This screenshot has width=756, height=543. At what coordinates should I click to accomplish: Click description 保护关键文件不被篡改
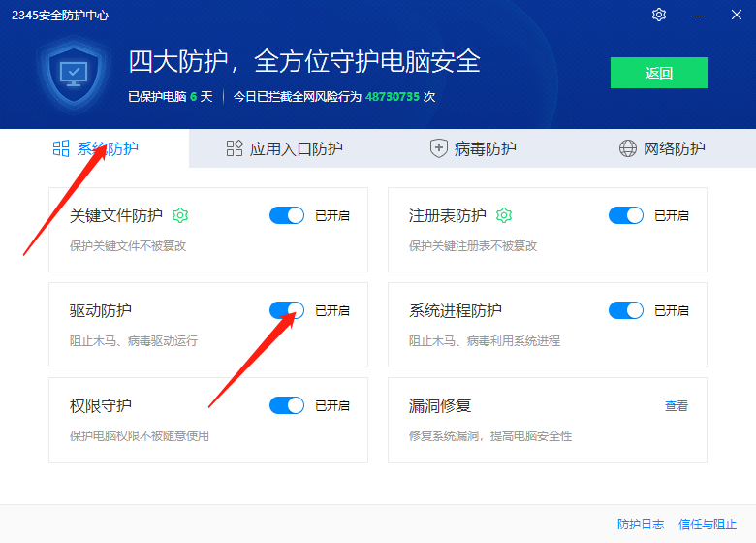click(128, 246)
